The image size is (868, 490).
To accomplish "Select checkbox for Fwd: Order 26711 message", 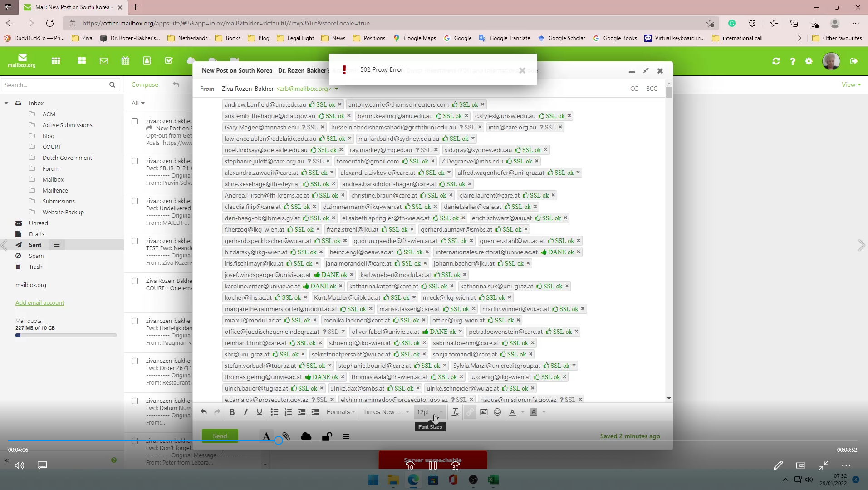I will pyautogui.click(x=135, y=361).
